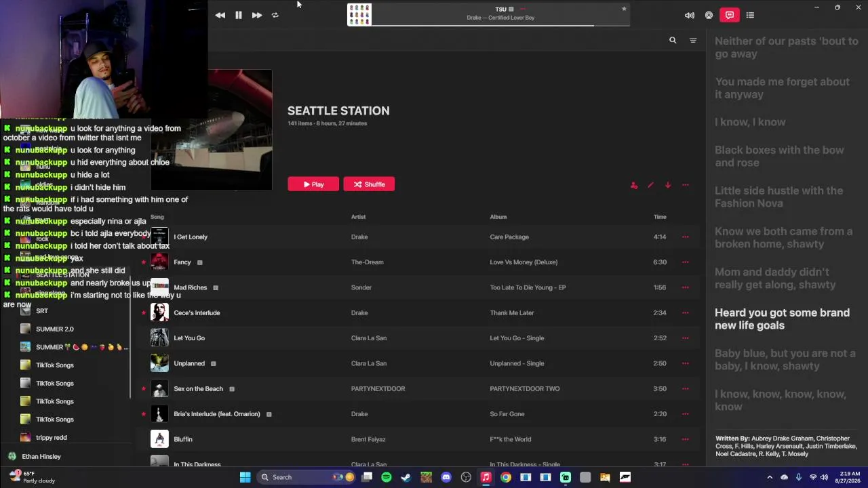868x488 pixels.
Task: Toggle favorite star on Cece's Interlude
Action: click(x=144, y=313)
